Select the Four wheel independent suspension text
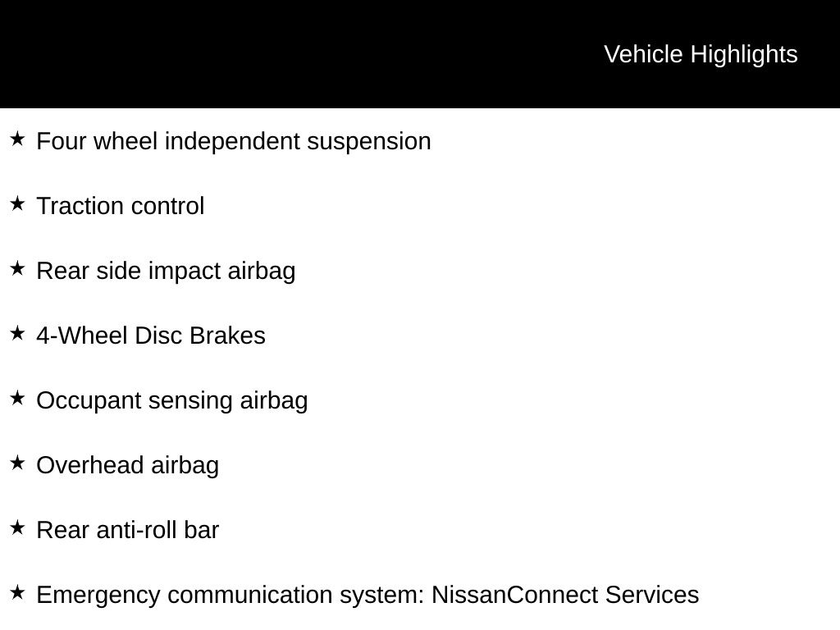The width and height of the screenshot is (840, 630). (234, 141)
